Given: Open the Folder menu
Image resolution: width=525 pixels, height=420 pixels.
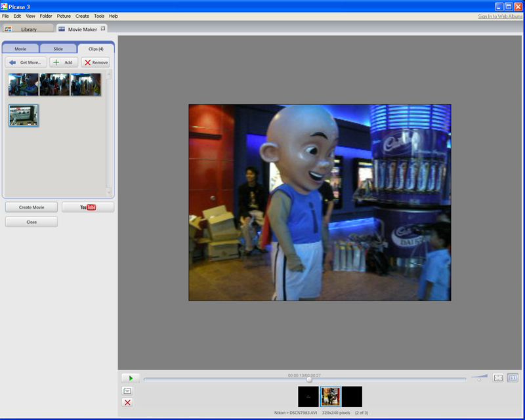Looking at the screenshot, I should pyautogui.click(x=46, y=16).
